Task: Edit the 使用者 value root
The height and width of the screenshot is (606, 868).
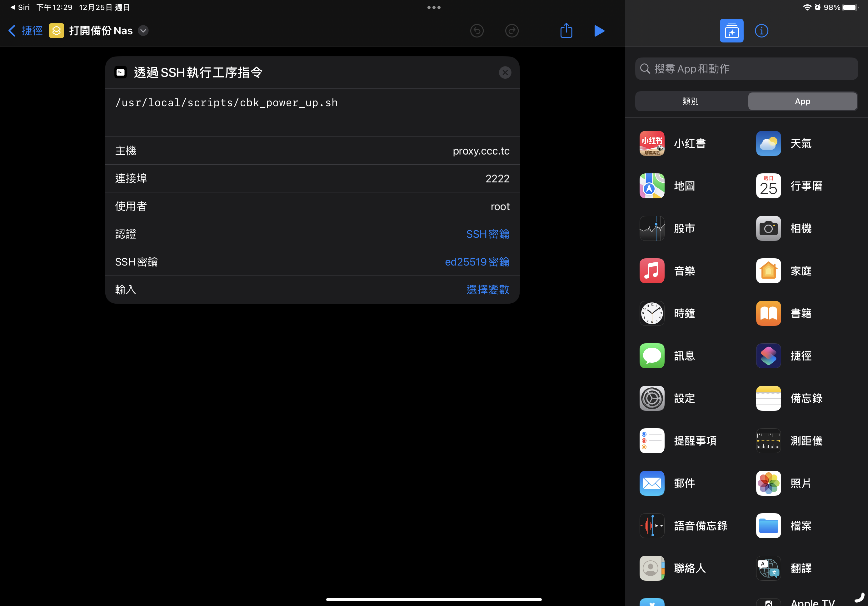Action: pos(500,206)
